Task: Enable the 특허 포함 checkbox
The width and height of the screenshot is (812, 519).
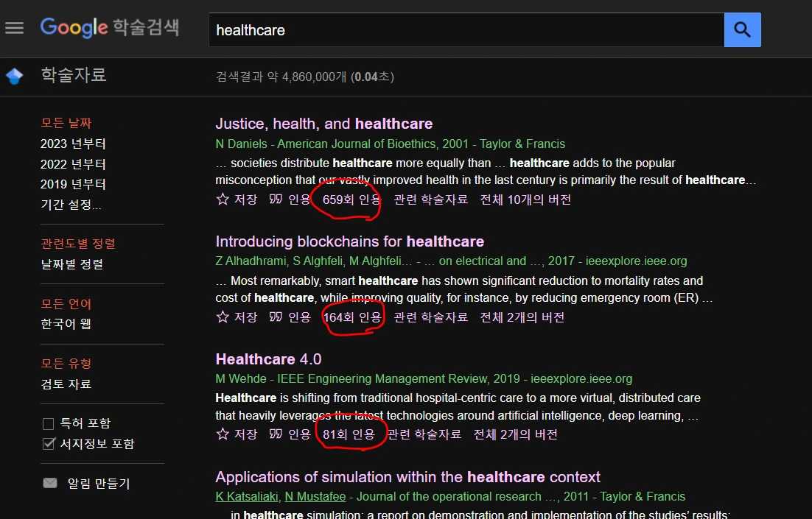Action: (x=48, y=424)
